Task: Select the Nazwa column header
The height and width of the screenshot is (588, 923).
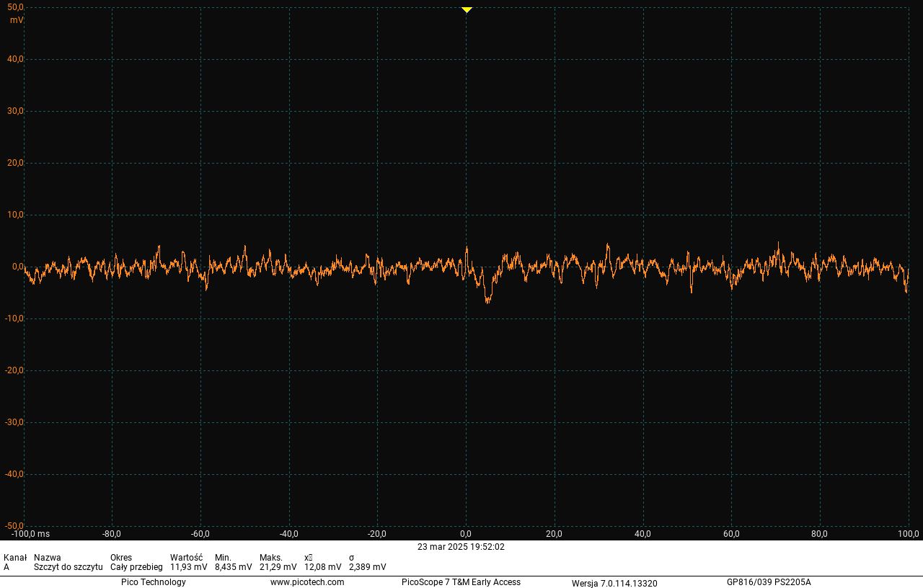Action: coord(48,558)
